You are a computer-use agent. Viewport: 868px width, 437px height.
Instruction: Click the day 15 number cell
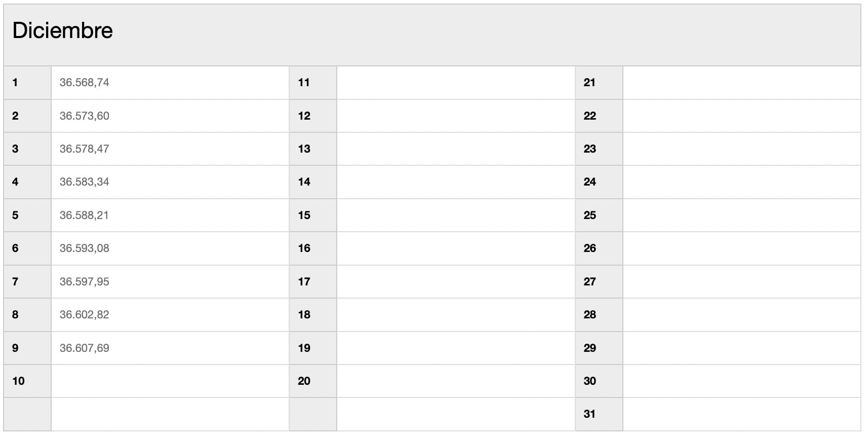point(304,215)
